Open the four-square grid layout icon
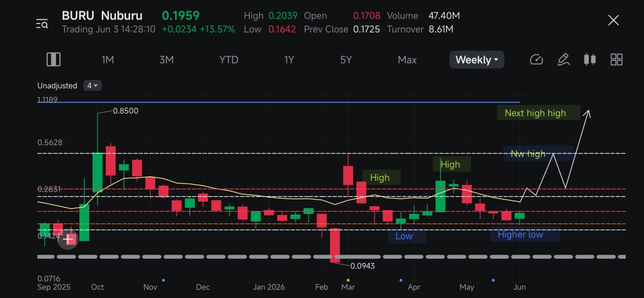This screenshot has height=298, width=644. 617,60
